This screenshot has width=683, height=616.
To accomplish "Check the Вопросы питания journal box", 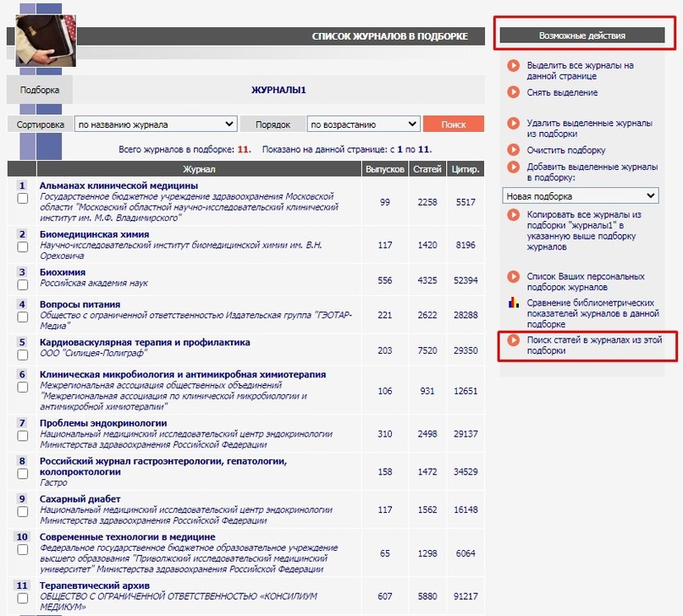I will [x=23, y=317].
